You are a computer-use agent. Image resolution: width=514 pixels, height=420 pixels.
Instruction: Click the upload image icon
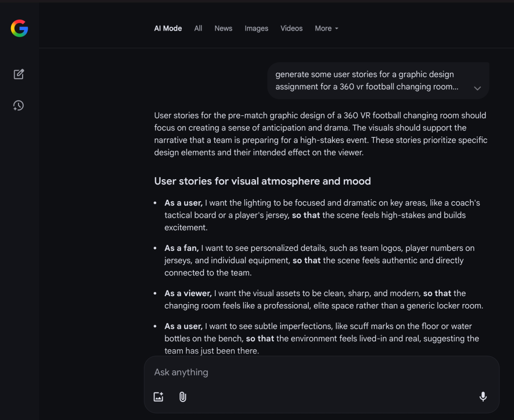tap(159, 397)
